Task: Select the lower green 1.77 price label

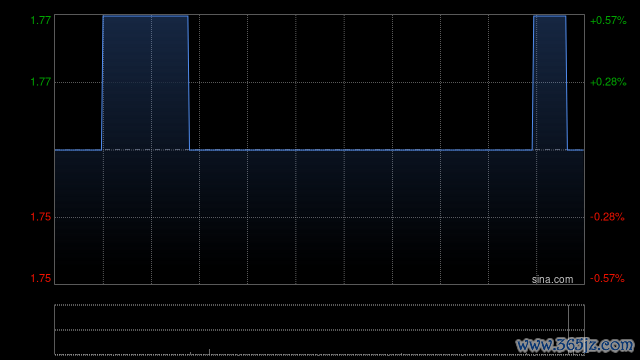Action: coord(41,82)
